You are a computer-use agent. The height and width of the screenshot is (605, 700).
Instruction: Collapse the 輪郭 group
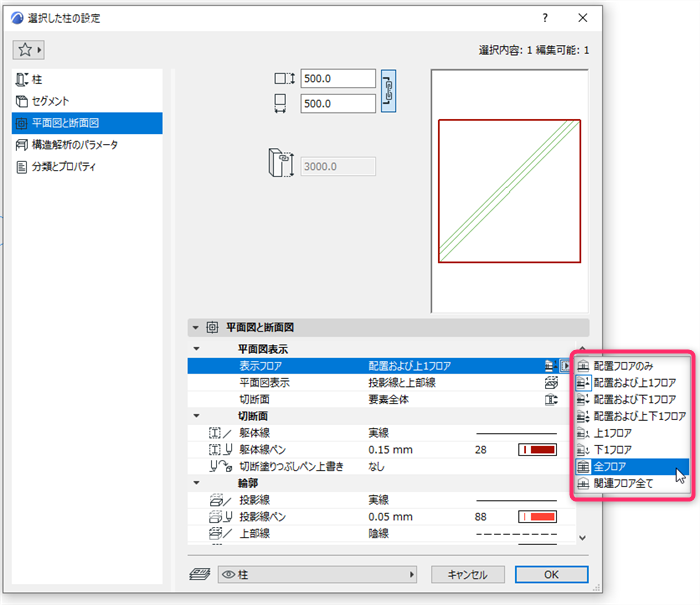coord(196,483)
